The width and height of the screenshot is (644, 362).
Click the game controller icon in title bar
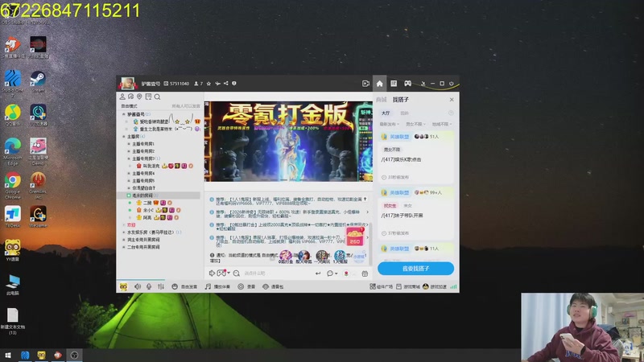(x=407, y=84)
